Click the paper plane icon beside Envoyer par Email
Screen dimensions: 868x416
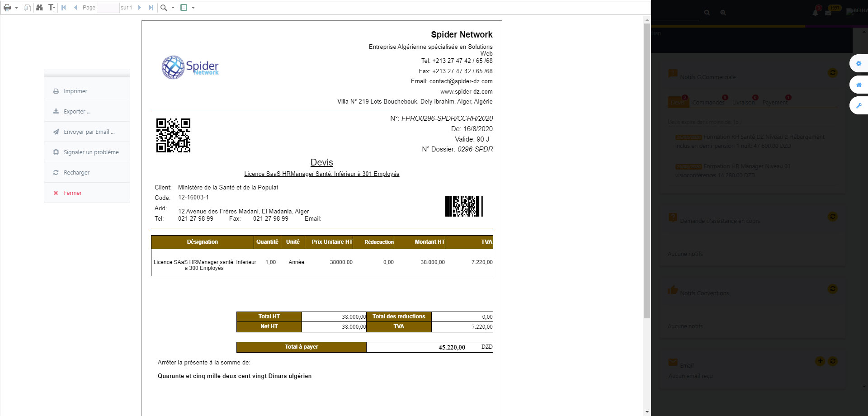[56, 132]
